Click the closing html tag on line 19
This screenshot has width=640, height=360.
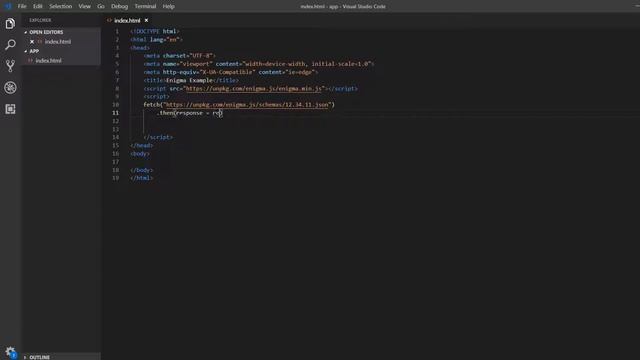[x=142, y=178]
